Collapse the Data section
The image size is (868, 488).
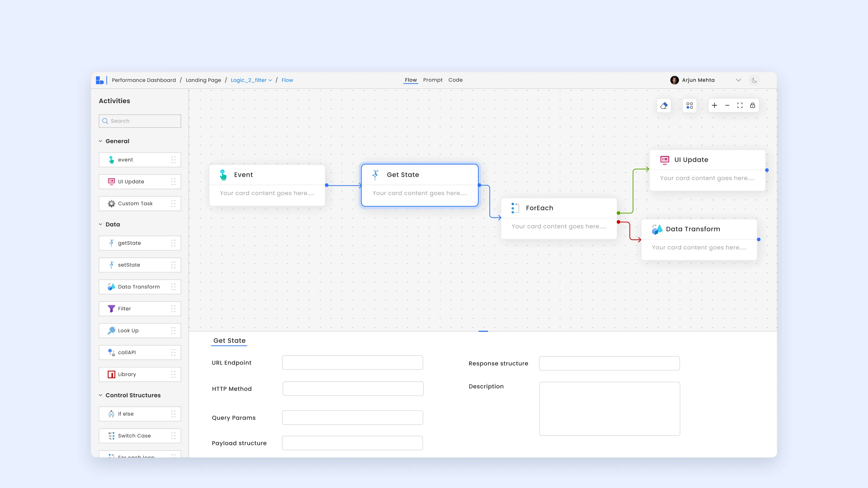tap(100, 224)
